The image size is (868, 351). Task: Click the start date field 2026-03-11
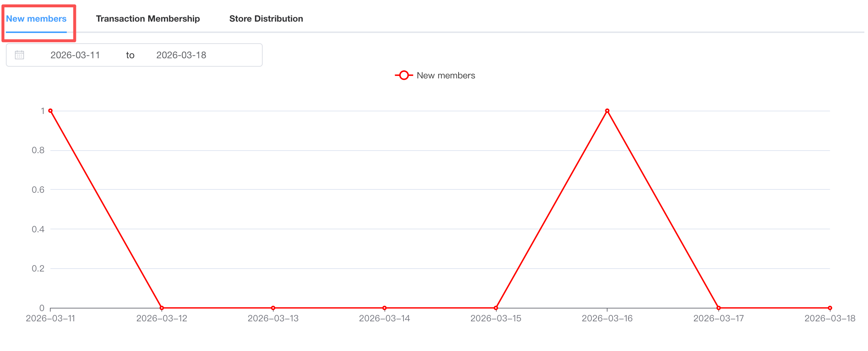point(75,55)
